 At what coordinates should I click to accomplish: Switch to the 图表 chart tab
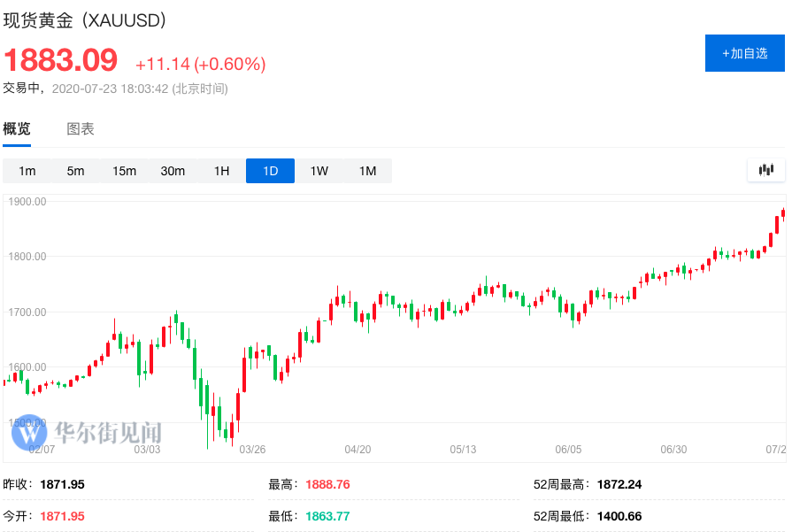pyautogui.click(x=81, y=129)
